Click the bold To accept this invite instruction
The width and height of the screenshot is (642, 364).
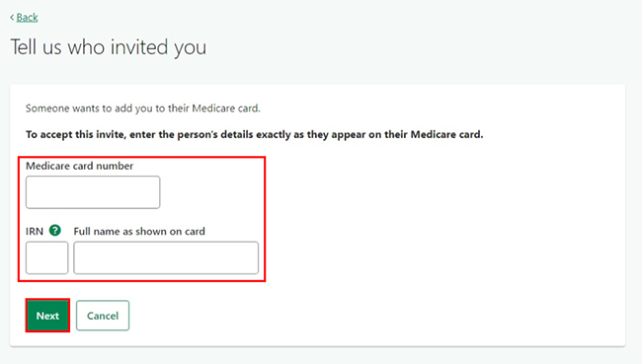pos(254,134)
